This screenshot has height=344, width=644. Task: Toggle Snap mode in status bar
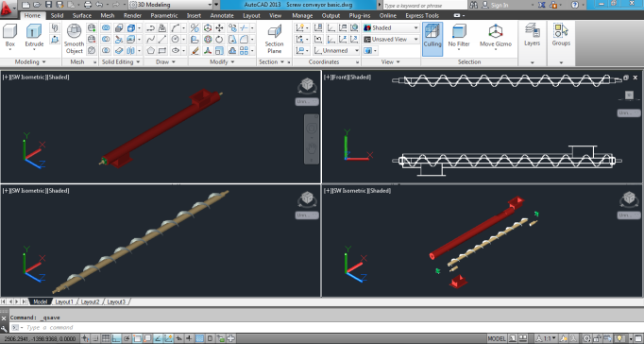click(95, 339)
